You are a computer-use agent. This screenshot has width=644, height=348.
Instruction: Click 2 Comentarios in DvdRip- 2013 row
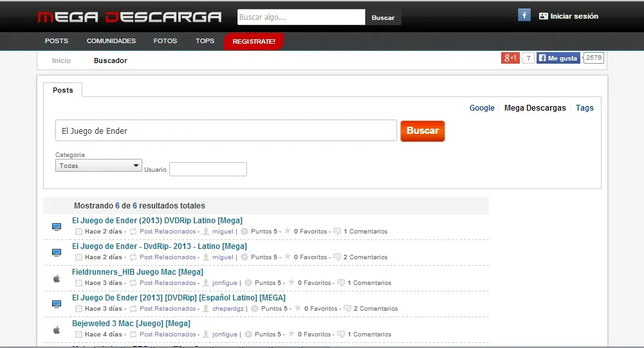click(x=365, y=257)
